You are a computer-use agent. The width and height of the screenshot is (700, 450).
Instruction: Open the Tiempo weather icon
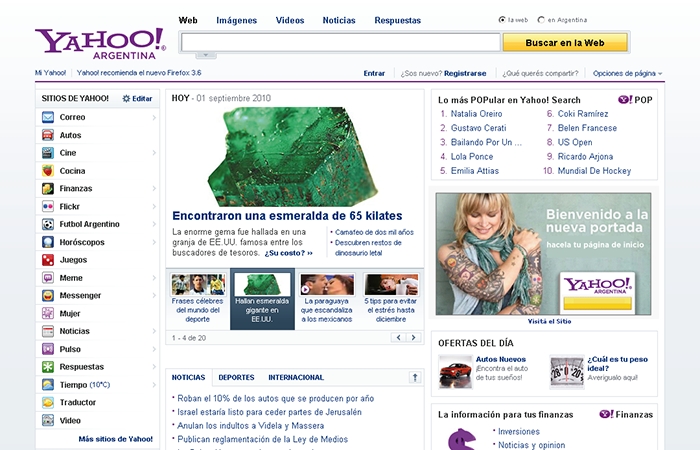pyautogui.click(x=48, y=385)
